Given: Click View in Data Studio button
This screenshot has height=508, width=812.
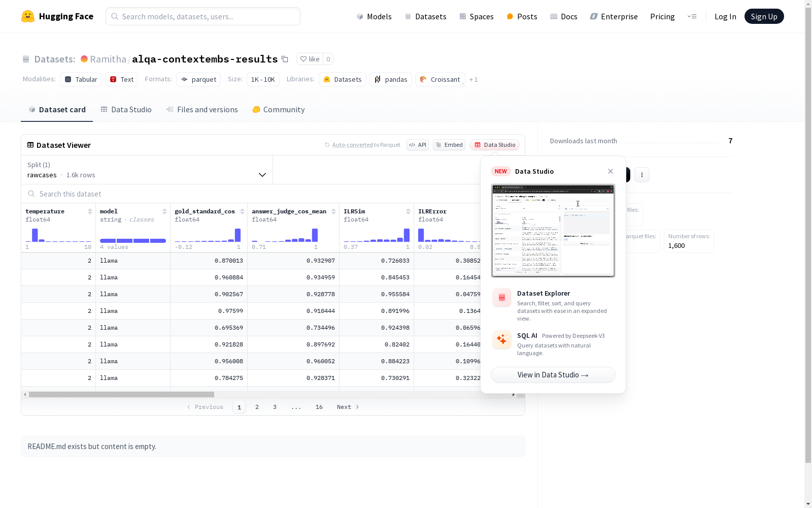Looking at the screenshot, I should [x=553, y=375].
